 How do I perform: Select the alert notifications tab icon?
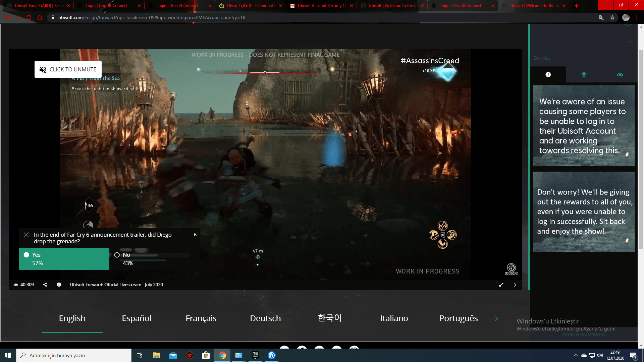click(x=548, y=74)
